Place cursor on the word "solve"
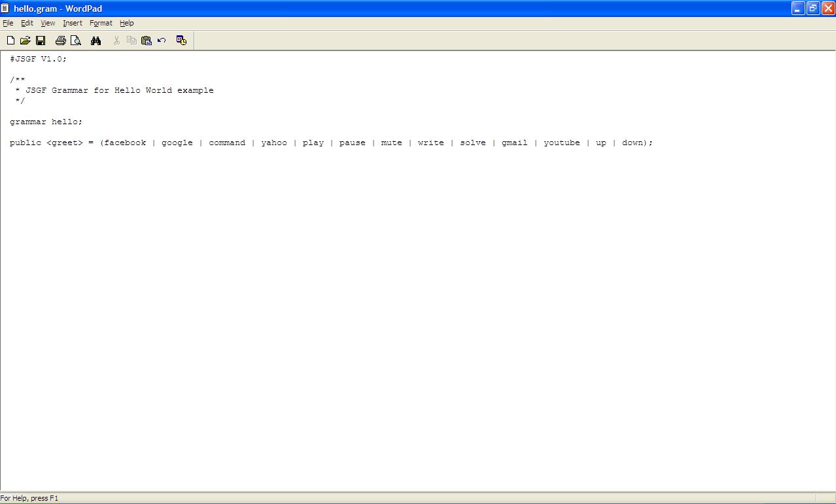The width and height of the screenshot is (836, 504). click(473, 143)
